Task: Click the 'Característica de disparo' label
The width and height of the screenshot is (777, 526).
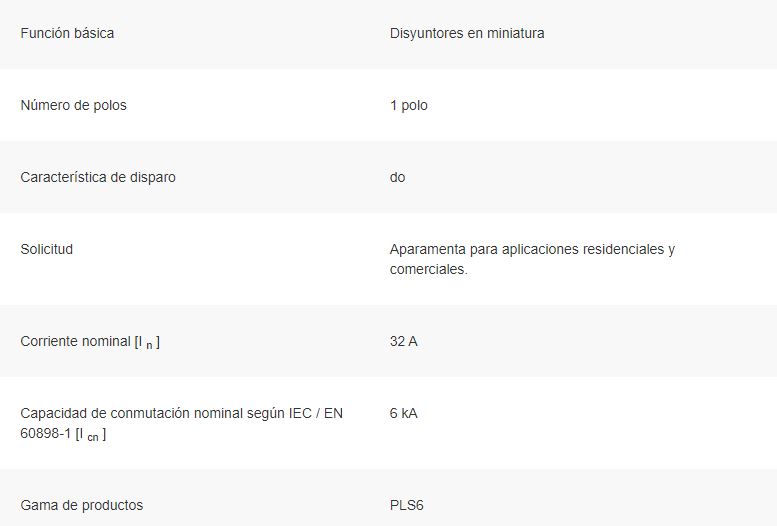Action: point(98,177)
